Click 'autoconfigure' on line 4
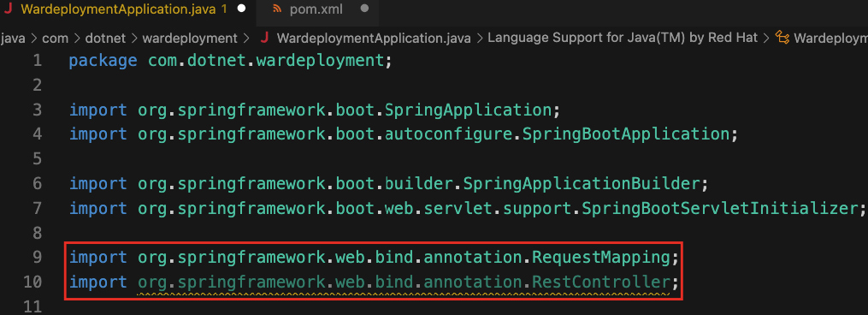This screenshot has width=868, height=315. pos(450,134)
